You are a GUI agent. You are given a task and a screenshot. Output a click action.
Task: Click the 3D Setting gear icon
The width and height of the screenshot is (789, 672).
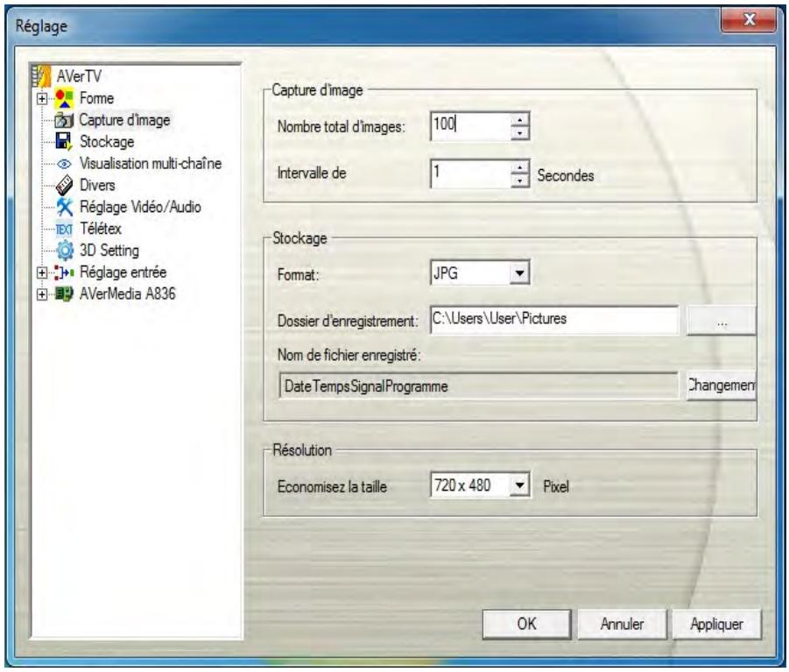click(x=65, y=251)
